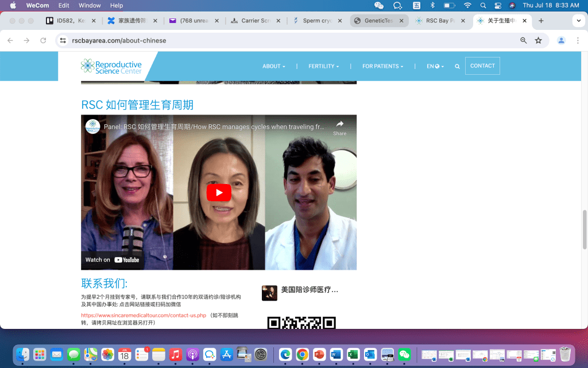Bookmark this page with the star icon
588x368 pixels.
tap(538, 41)
